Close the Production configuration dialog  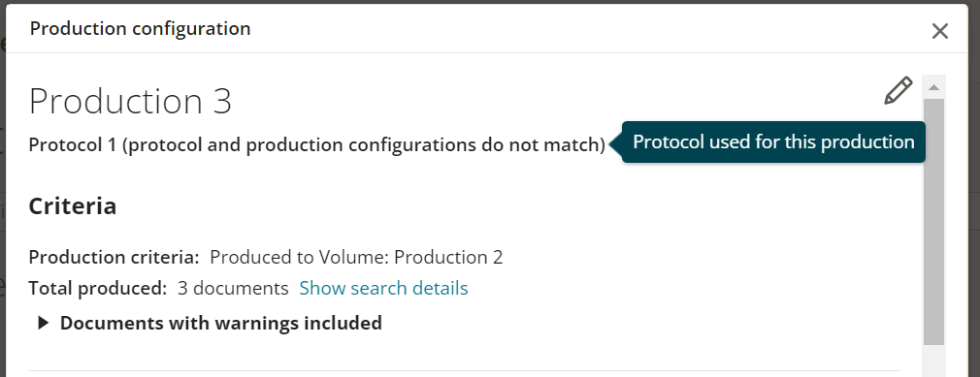[939, 31]
